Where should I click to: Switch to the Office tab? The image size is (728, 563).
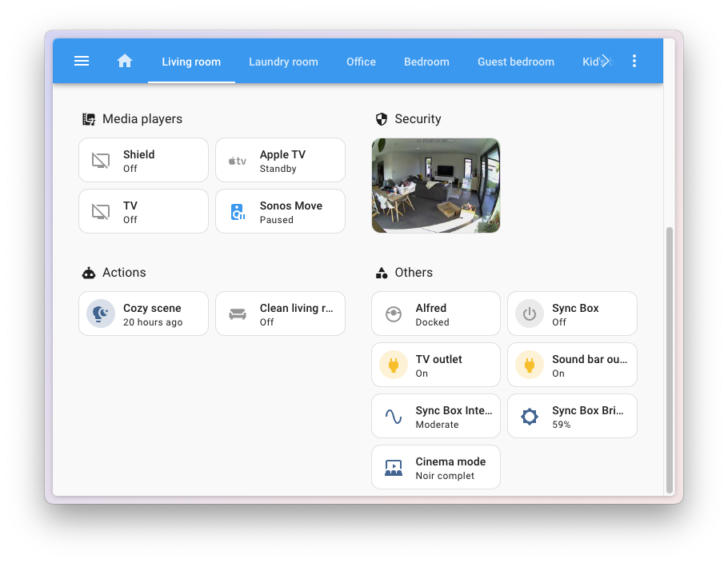pos(361,62)
